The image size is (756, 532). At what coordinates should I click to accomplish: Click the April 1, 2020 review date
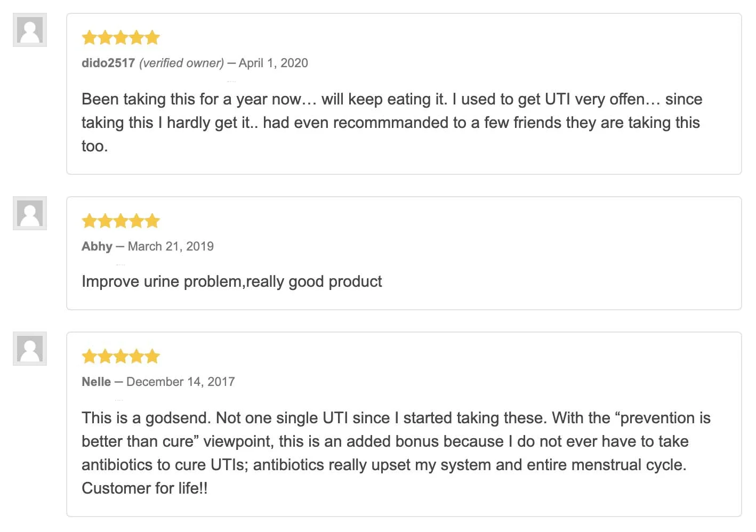[273, 63]
